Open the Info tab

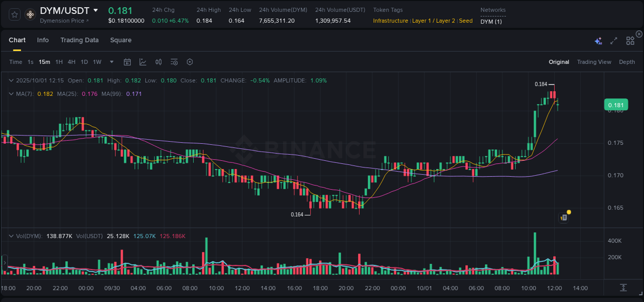tap(43, 40)
